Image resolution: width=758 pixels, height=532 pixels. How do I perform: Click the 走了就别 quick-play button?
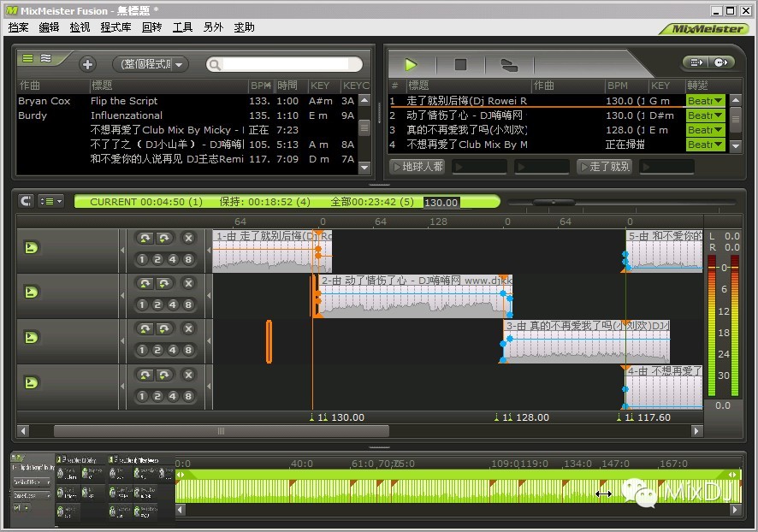(605, 167)
